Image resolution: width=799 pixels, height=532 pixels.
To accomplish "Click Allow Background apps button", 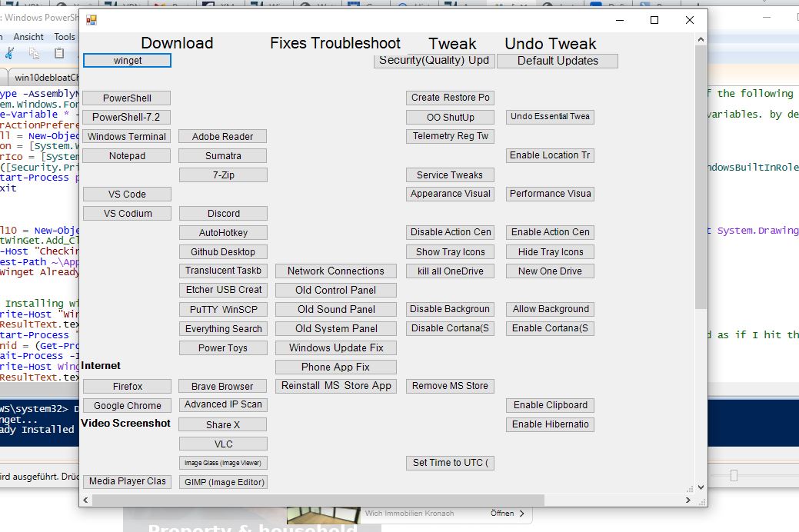I will tap(550, 309).
